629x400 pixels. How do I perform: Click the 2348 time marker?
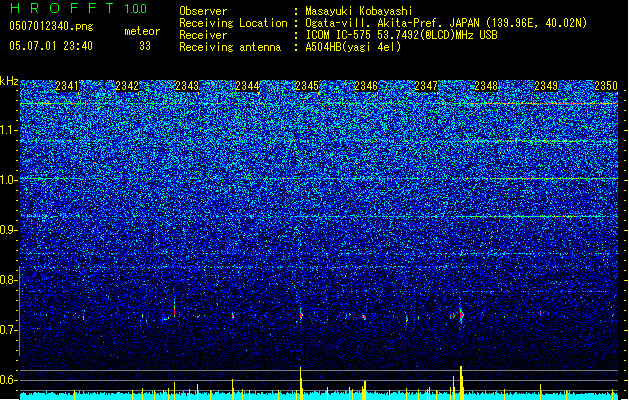(486, 86)
